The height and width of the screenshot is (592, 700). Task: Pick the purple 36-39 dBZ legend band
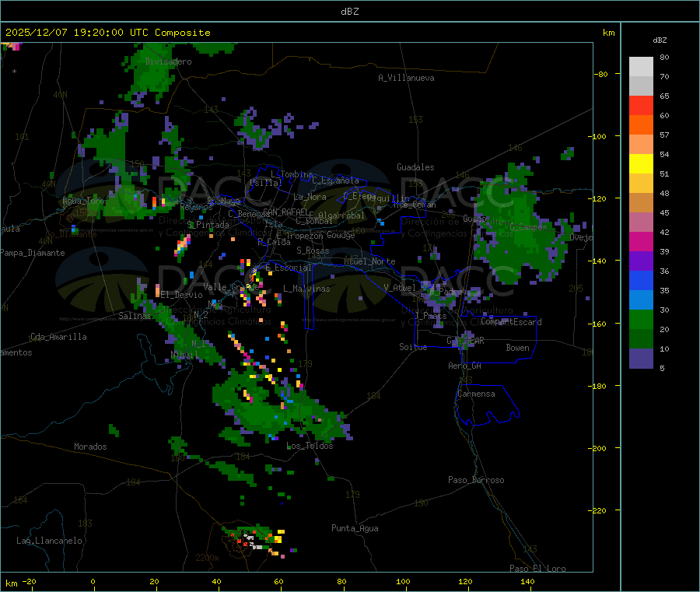coord(641,261)
